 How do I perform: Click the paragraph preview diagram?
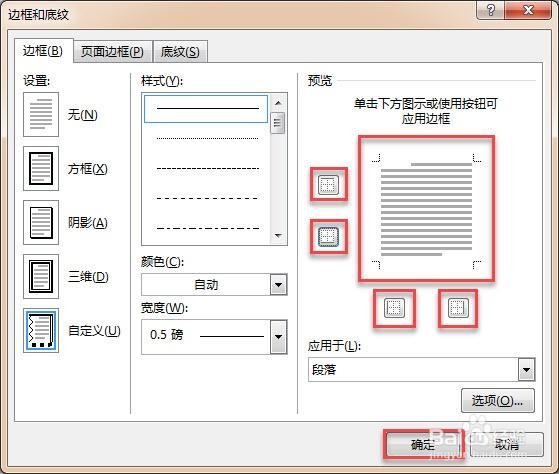click(426, 209)
